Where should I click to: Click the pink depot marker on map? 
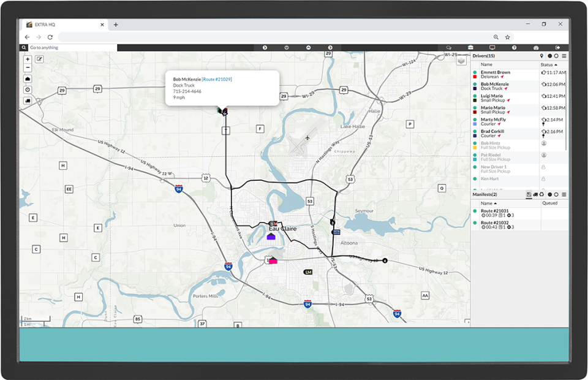click(273, 260)
